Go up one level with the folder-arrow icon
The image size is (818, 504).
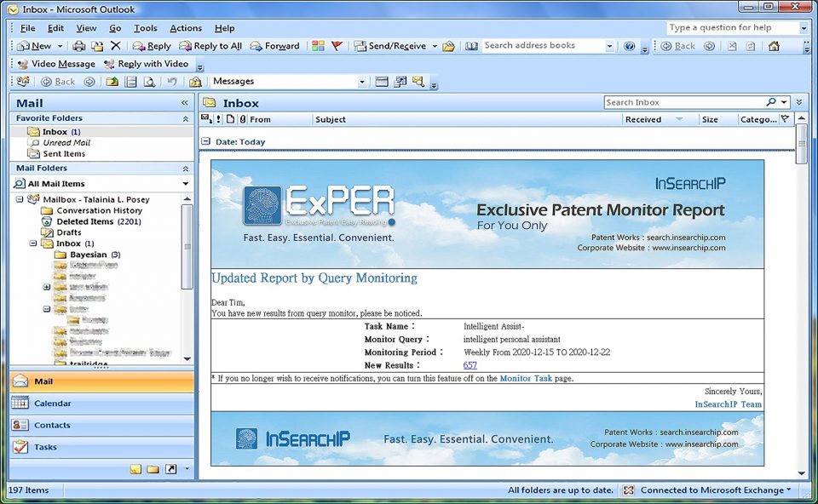[112, 82]
